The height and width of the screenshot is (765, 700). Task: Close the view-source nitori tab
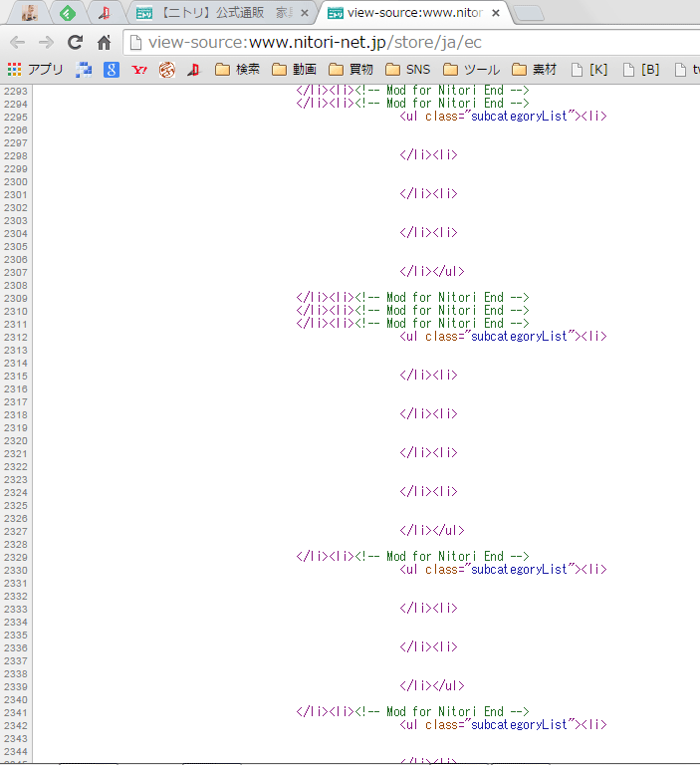click(496, 13)
